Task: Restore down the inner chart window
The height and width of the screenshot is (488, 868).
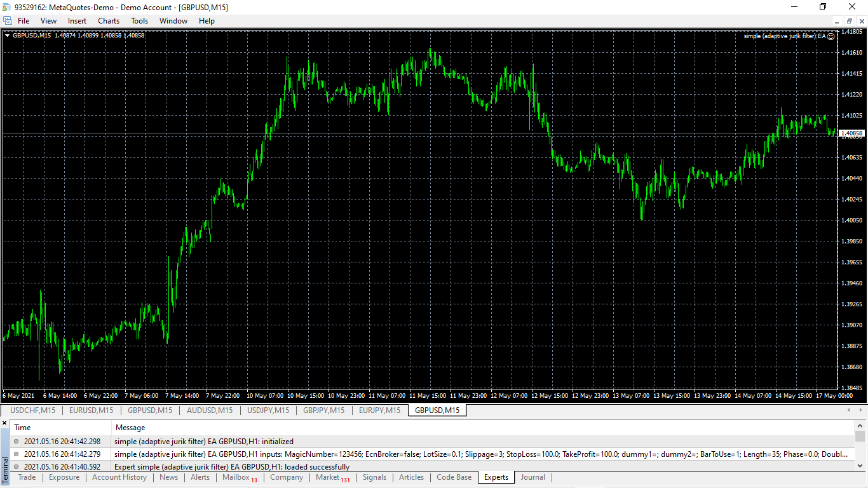Action: (849, 21)
